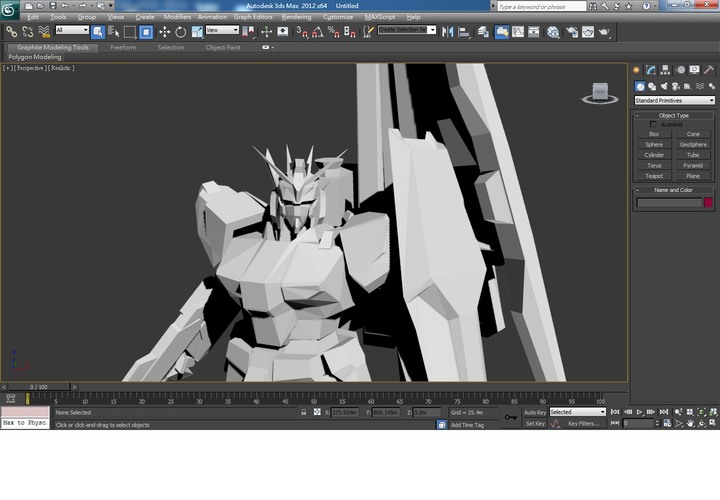720x500 pixels.
Task: Click the Modify panel tab icon
Action: pyautogui.click(x=651, y=70)
